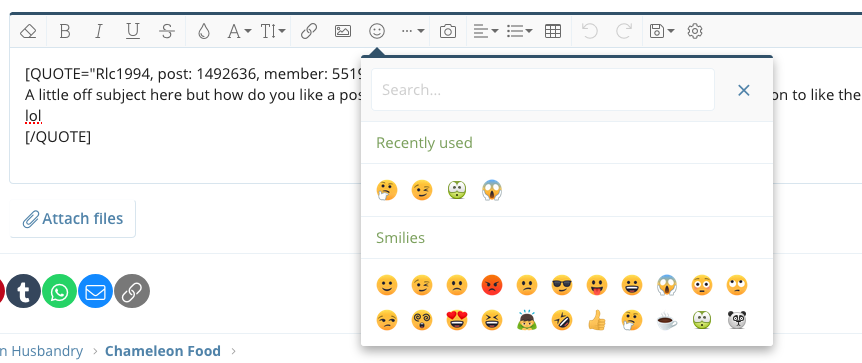Image resolution: width=862 pixels, height=363 pixels.
Task: Toggle Italic formatting
Action: 98,31
